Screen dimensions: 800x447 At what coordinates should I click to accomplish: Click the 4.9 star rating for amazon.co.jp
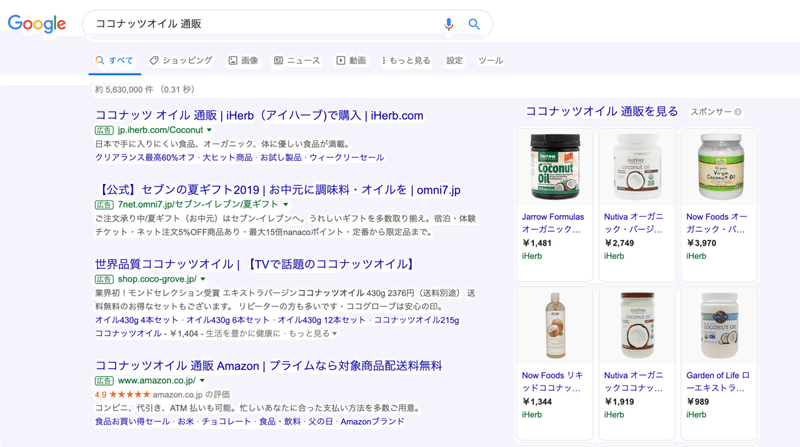(x=122, y=394)
